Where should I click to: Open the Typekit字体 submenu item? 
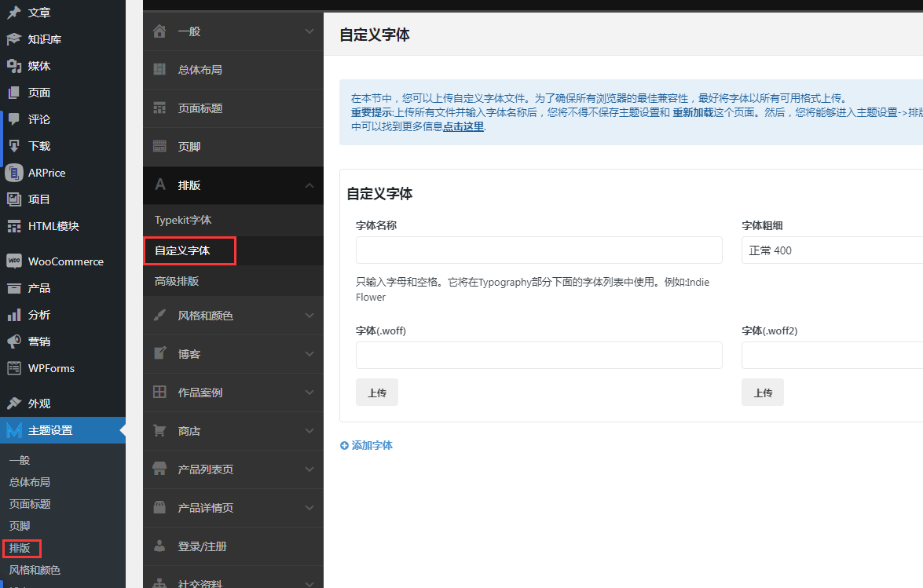coord(233,220)
